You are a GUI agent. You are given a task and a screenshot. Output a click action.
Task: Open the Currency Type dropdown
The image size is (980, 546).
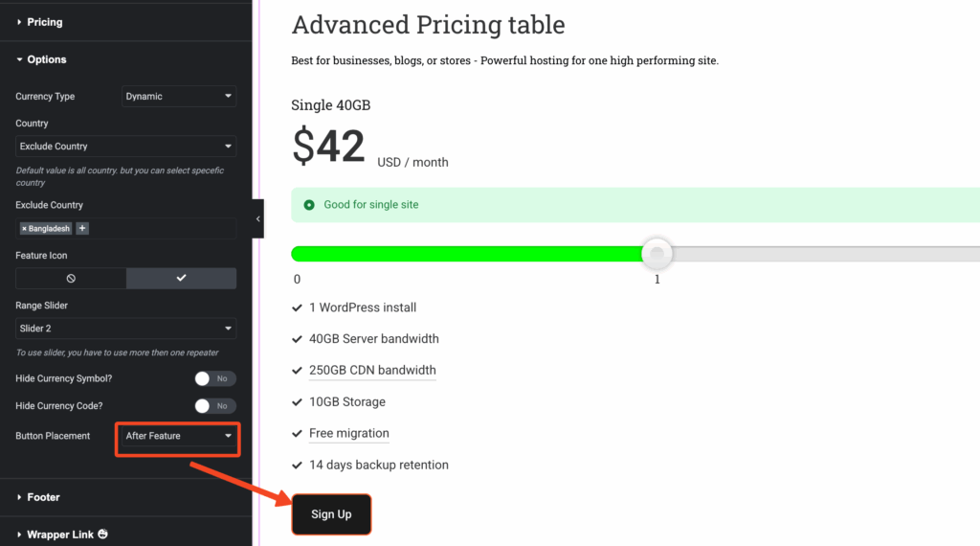[179, 97]
